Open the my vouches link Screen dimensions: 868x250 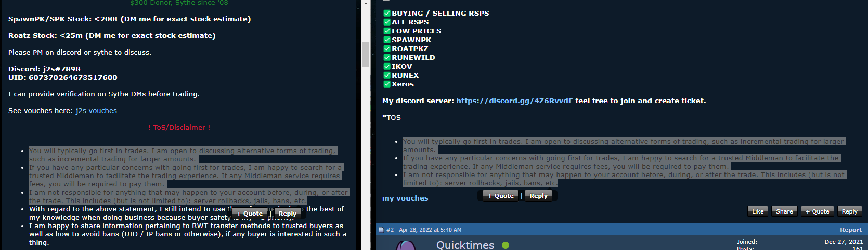405,198
